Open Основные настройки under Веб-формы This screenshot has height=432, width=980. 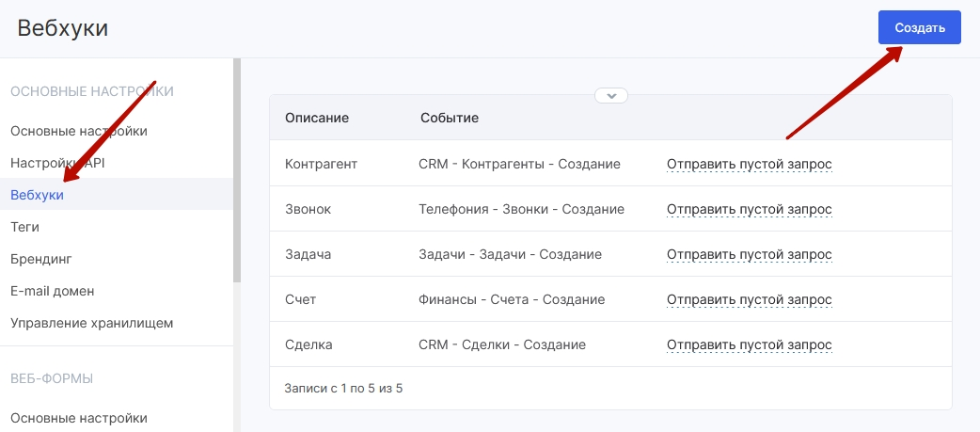tap(79, 418)
